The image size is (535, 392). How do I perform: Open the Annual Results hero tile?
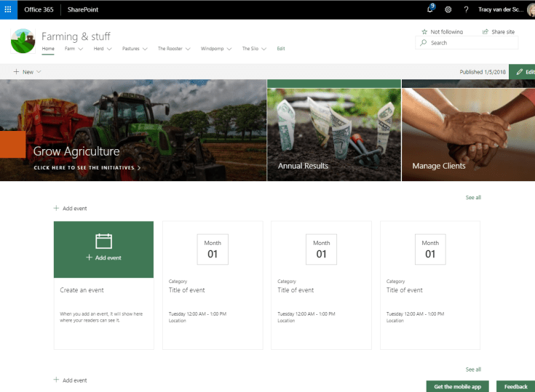[333, 129]
